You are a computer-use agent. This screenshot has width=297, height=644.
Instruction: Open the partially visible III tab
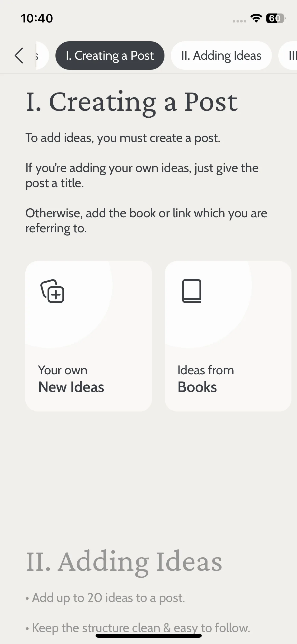click(x=288, y=56)
